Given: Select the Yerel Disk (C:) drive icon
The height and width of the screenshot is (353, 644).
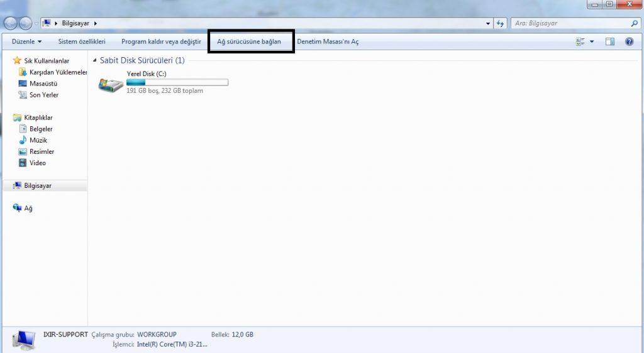Looking at the screenshot, I should 111,85.
